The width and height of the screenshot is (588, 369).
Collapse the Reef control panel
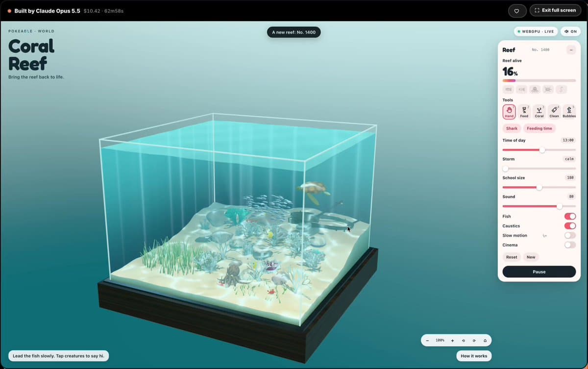(x=571, y=50)
